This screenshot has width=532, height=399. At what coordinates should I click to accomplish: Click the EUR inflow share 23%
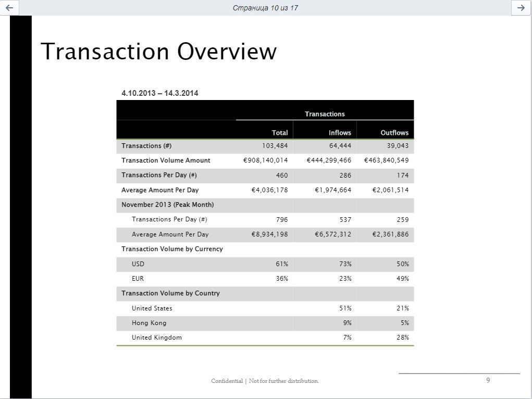(345, 279)
